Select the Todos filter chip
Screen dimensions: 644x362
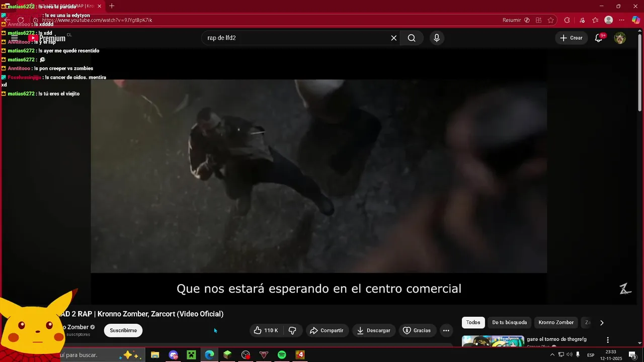(473, 322)
